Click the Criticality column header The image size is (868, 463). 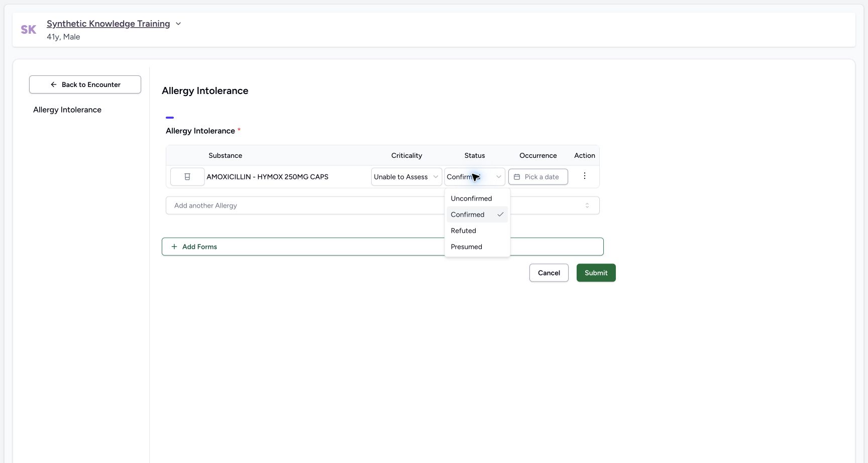pos(406,156)
